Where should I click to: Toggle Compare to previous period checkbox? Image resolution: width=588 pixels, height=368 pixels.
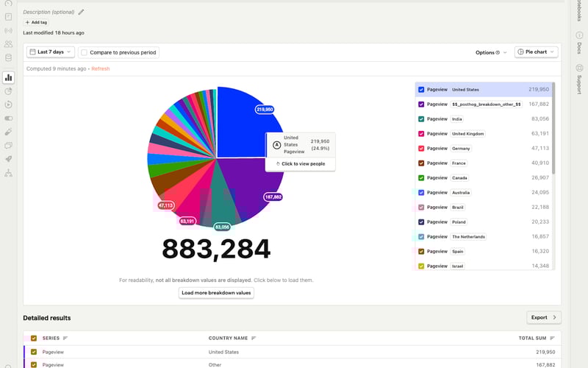84,52
